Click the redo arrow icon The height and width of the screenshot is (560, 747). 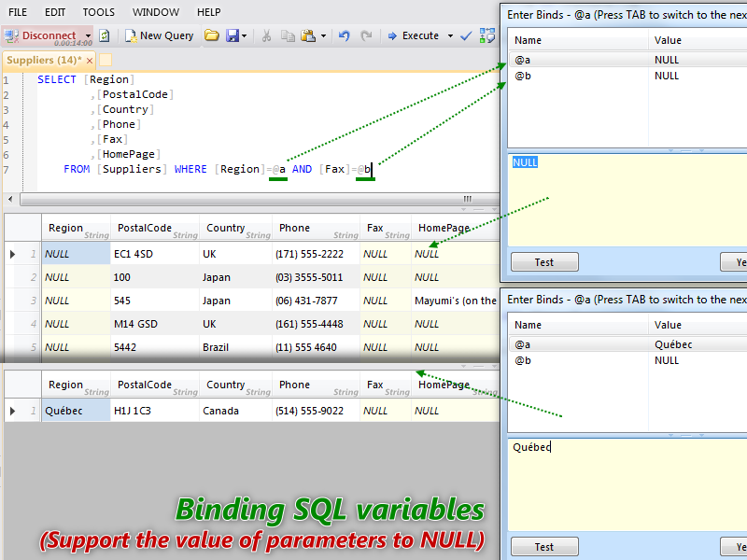point(366,35)
